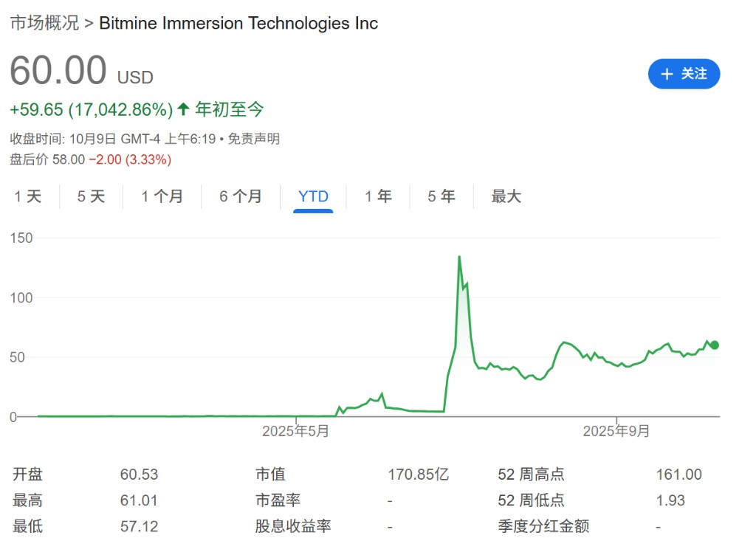Select the 1 天 range tab

[28, 196]
